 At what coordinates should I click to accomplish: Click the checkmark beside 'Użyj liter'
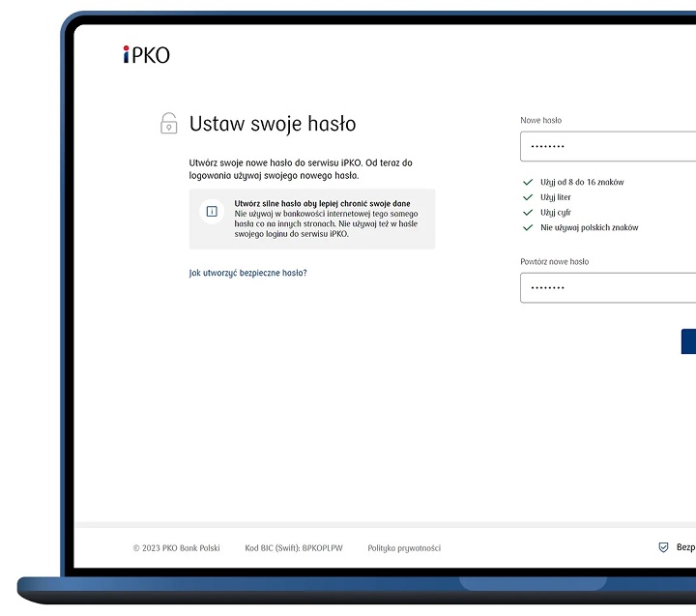tap(528, 197)
